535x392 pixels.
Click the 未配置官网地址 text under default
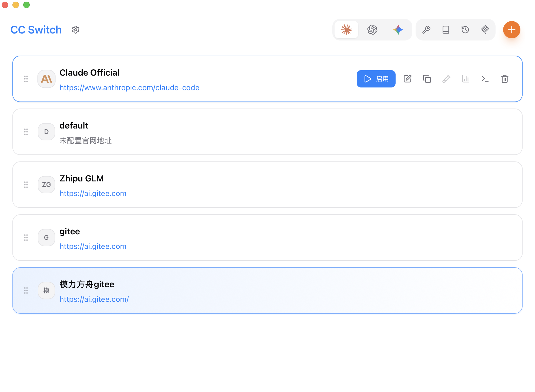pos(86,141)
